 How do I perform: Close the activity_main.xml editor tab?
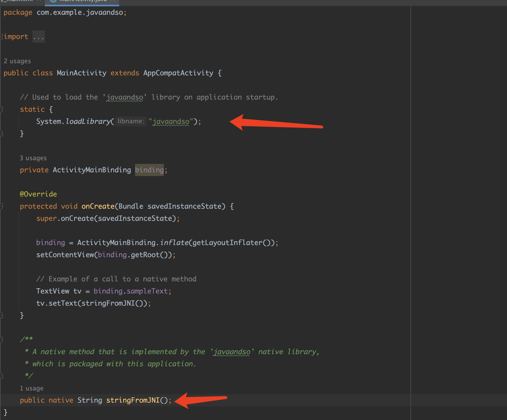39,1
